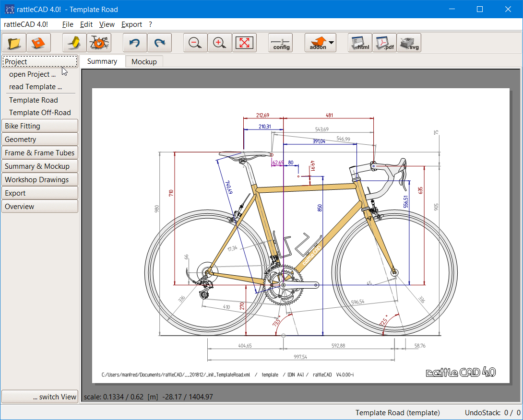Click UndoStack counter in status bar
This screenshot has width=523, height=420.
[493, 413]
